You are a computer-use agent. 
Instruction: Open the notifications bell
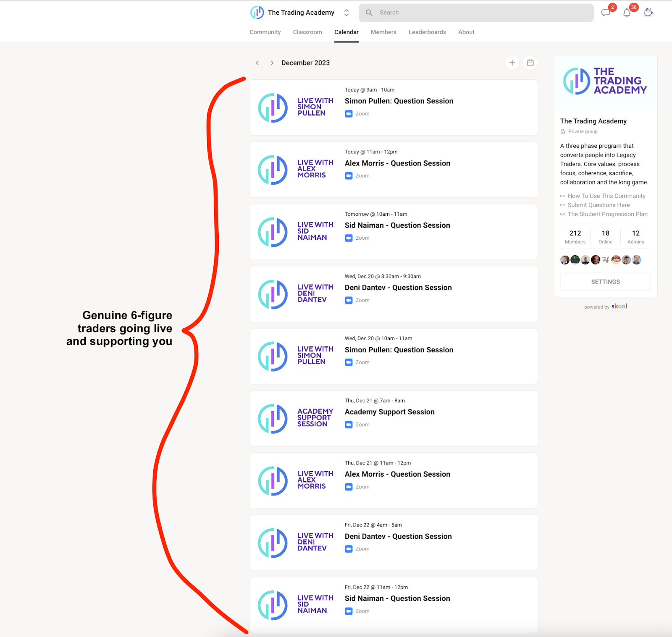click(x=627, y=13)
